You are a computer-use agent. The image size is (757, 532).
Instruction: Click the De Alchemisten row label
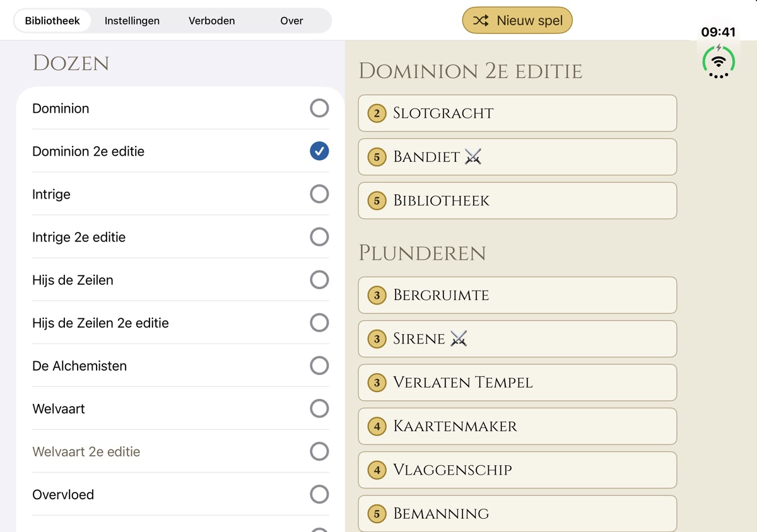[79, 366]
